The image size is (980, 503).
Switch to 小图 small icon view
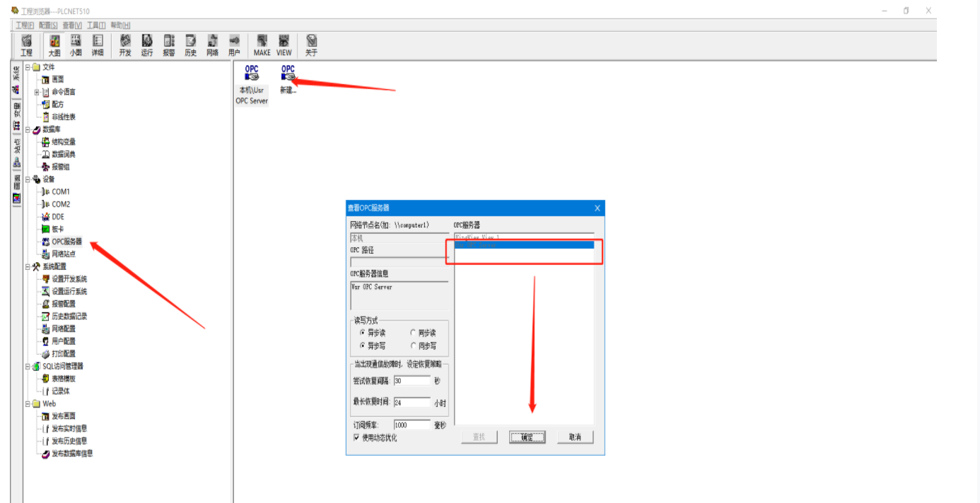pyautogui.click(x=76, y=45)
